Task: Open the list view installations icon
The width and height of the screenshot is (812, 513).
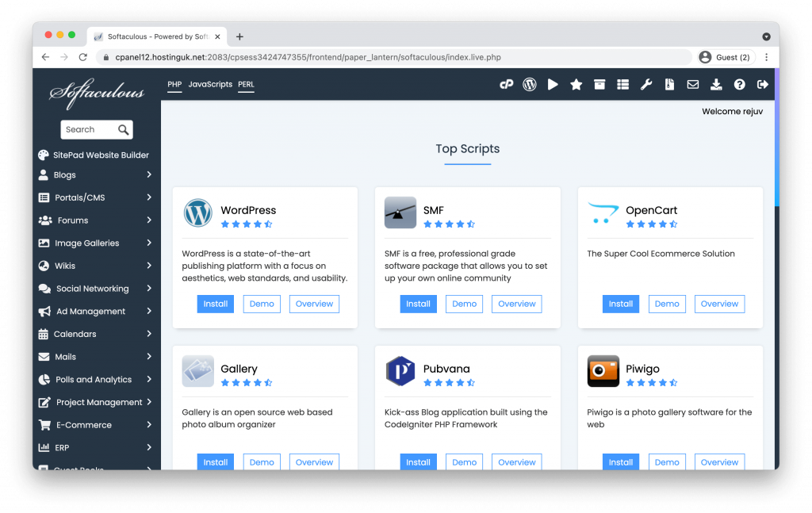Action: tap(622, 84)
